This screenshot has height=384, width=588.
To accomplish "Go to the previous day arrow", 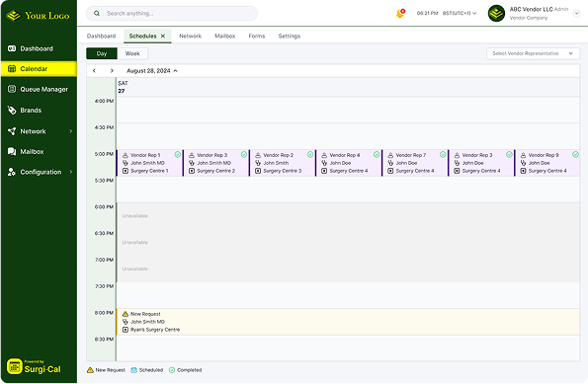I will click(94, 71).
